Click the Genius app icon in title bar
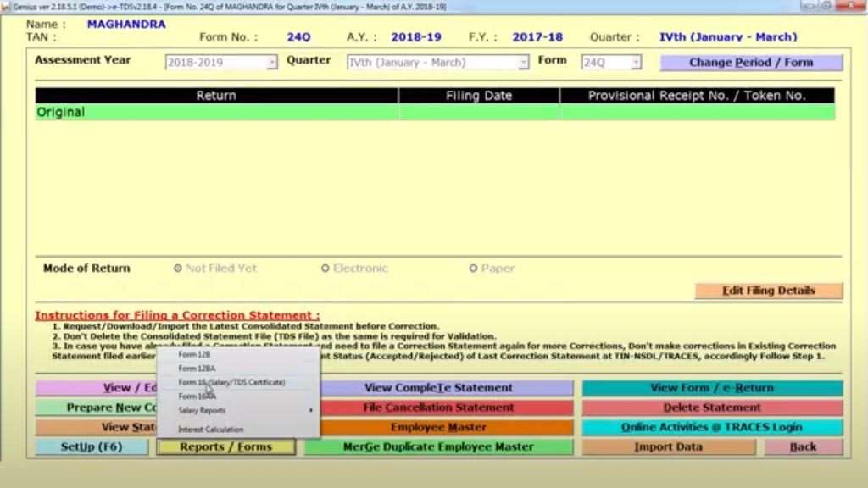Image resolution: width=868 pixels, height=488 pixels. click(6, 6)
